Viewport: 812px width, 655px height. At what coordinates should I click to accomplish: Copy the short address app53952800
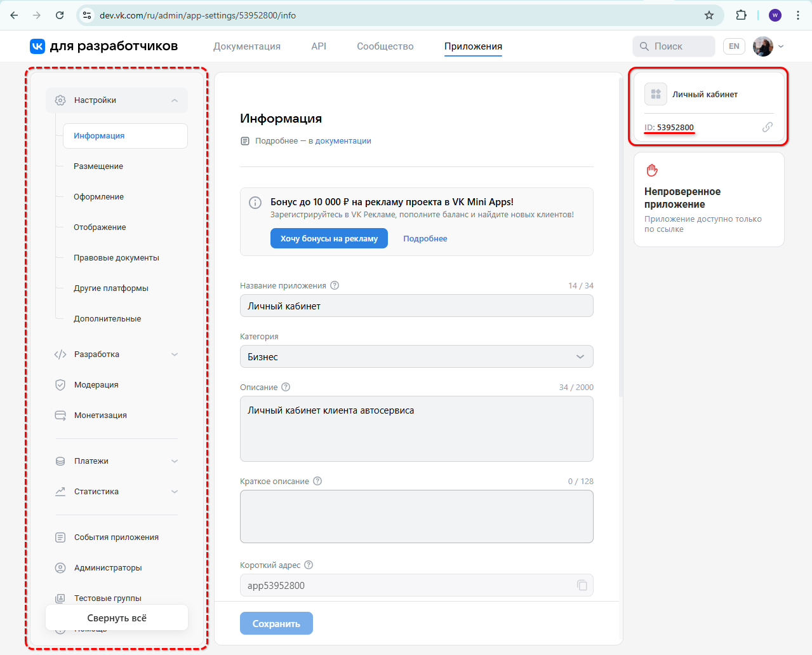[x=582, y=585]
